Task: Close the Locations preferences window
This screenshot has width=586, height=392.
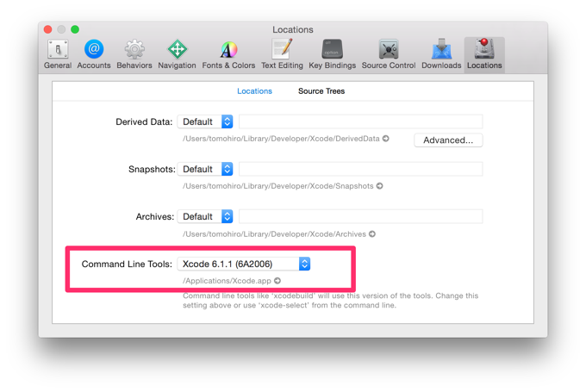Action: point(48,29)
